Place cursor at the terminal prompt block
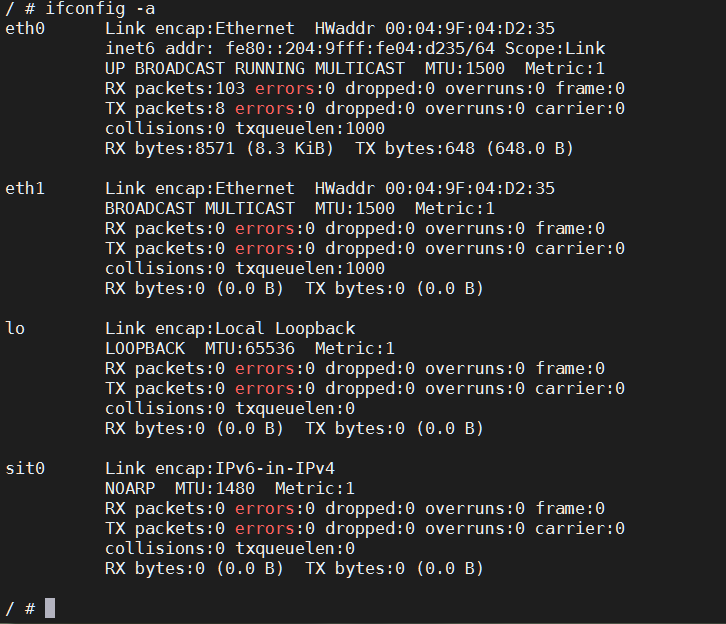Image resolution: width=726 pixels, height=624 pixels. click(x=50, y=608)
